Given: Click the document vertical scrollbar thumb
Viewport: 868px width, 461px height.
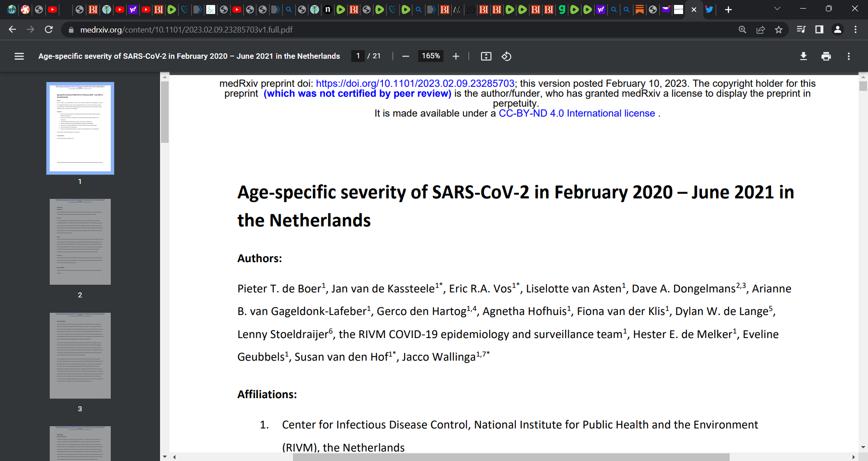Looking at the screenshot, I should pyautogui.click(x=863, y=86).
